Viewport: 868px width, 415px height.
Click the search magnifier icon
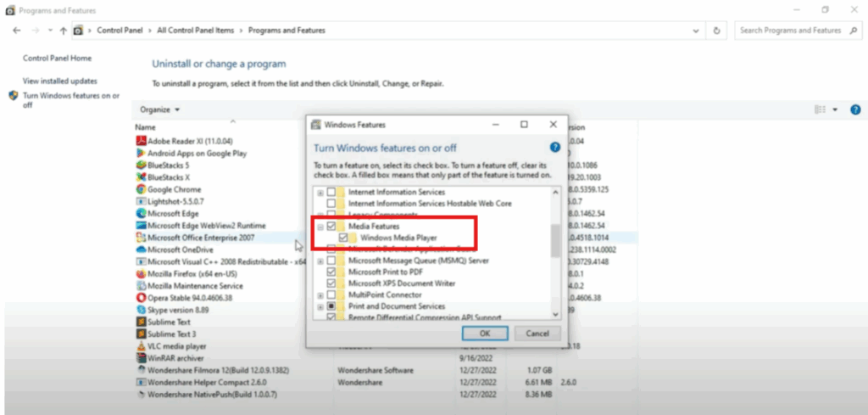pyautogui.click(x=853, y=31)
